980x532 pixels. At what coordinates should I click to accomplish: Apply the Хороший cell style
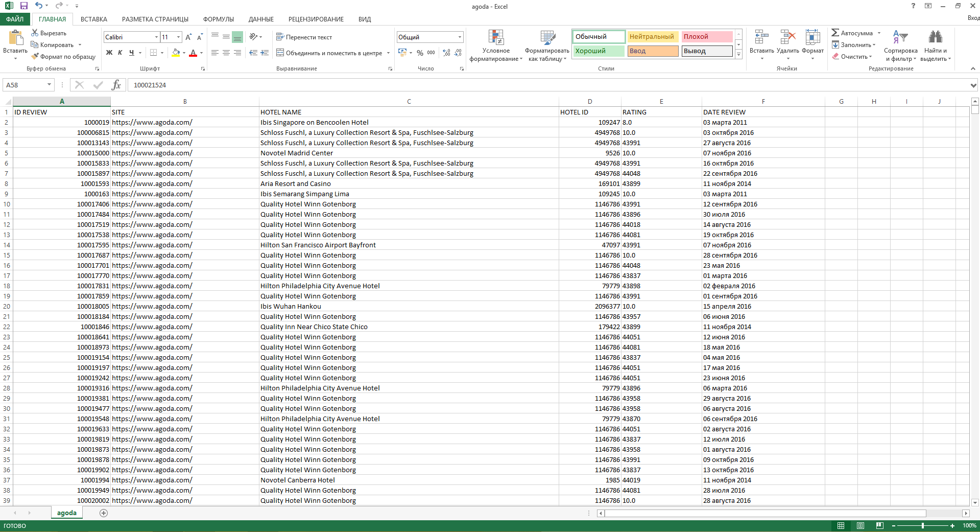[599, 51]
